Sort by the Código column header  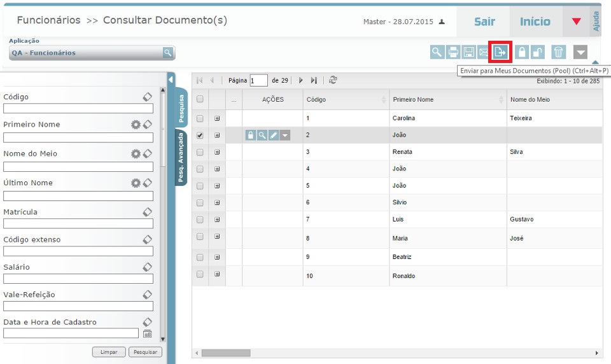click(346, 99)
